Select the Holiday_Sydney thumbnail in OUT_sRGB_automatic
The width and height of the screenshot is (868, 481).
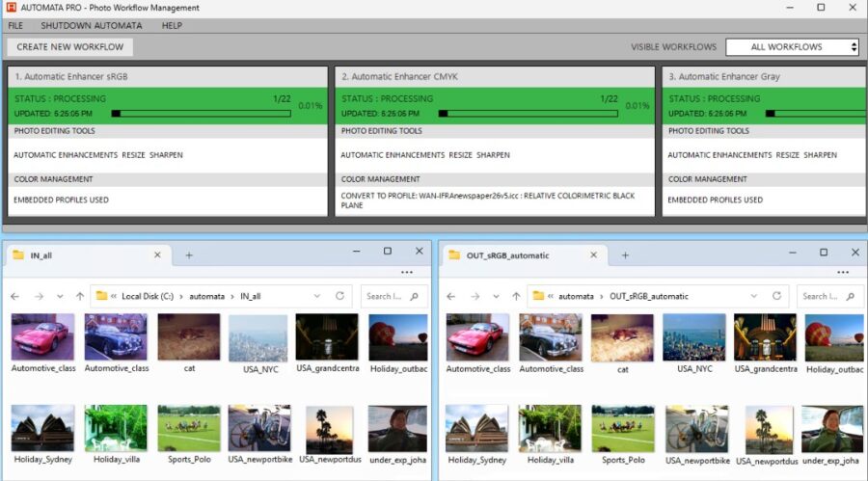[x=476, y=428]
